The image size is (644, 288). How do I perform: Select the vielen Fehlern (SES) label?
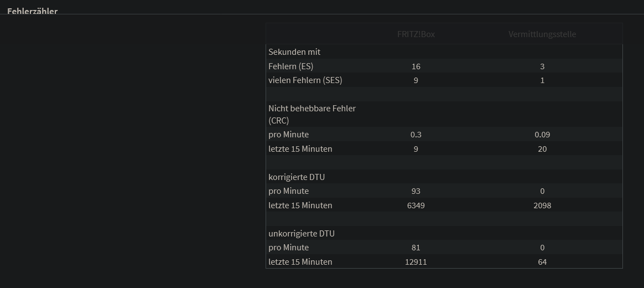coord(305,80)
